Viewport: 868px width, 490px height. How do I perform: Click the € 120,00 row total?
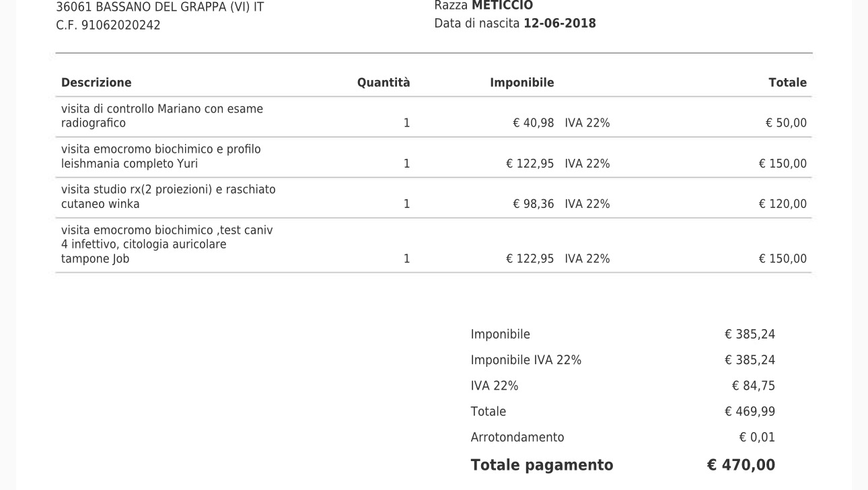(x=783, y=204)
